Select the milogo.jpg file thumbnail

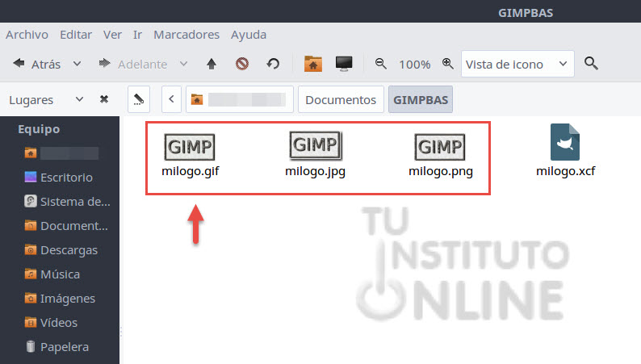(x=315, y=145)
